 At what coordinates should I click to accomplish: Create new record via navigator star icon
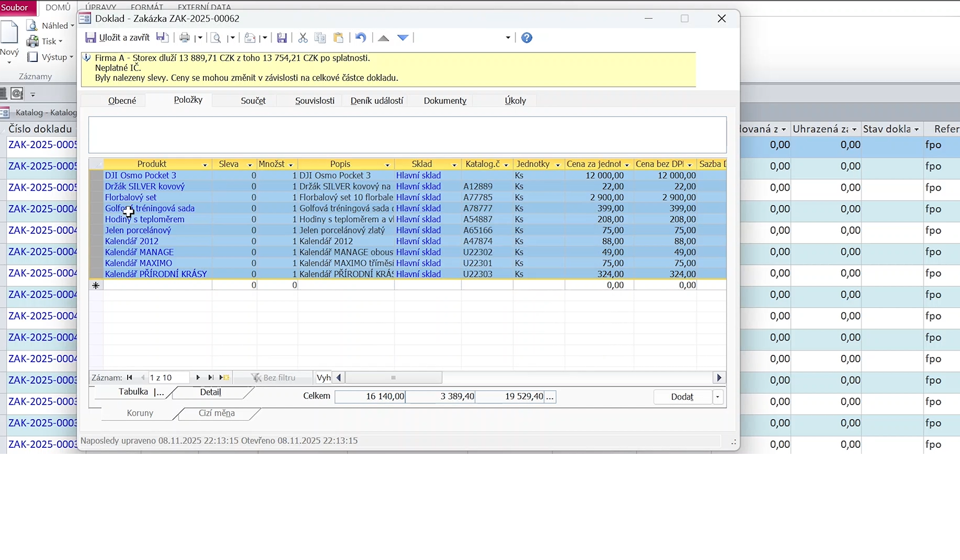(224, 378)
